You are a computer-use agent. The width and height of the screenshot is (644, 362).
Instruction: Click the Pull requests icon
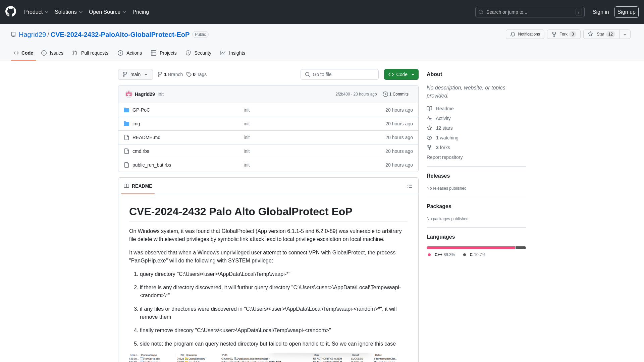(x=75, y=53)
